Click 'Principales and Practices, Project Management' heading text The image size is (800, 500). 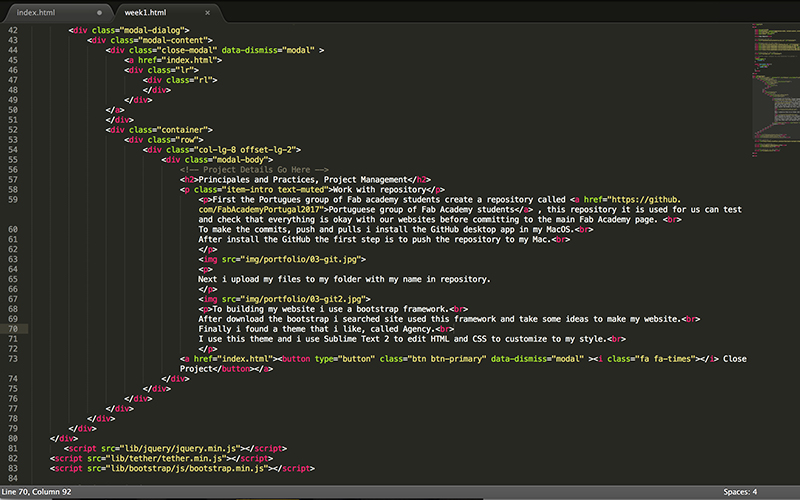(303, 180)
